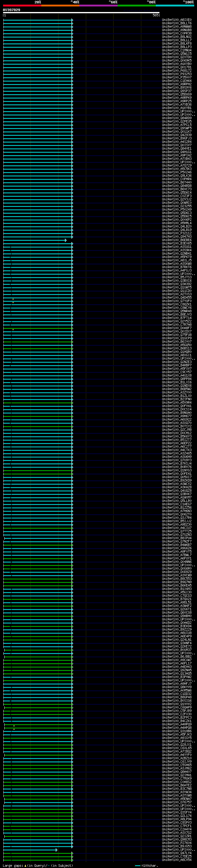The height and width of the screenshot is (868, 197).
Task: Click the query name AV397829
Action: tap(11, 10)
